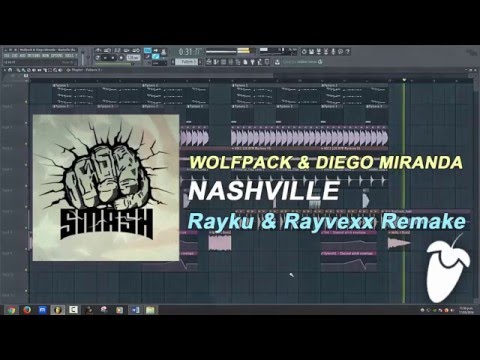Mute Track 3 with its switch
Viewport: 480px width, 360px height.
click(x=26, y=144)
